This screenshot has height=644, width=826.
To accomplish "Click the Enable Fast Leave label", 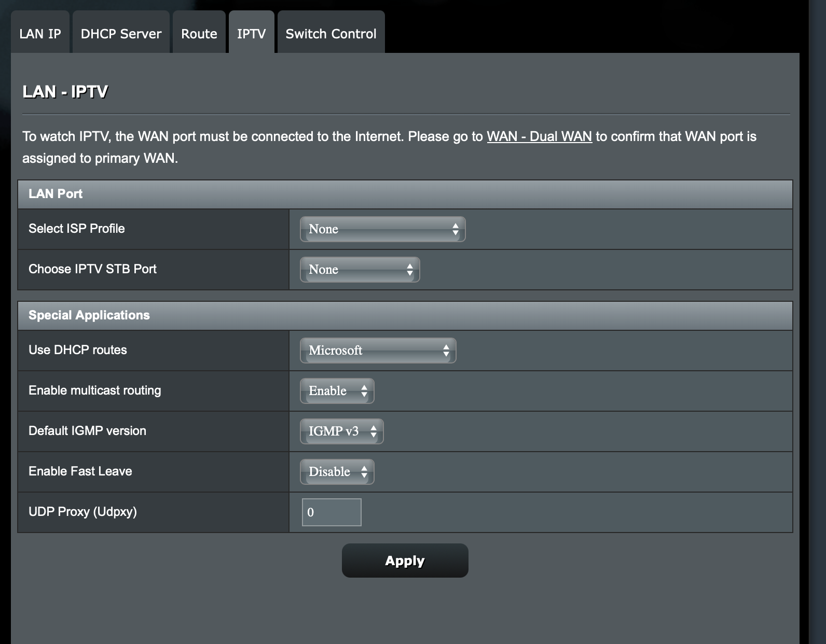I will point(80,471).
